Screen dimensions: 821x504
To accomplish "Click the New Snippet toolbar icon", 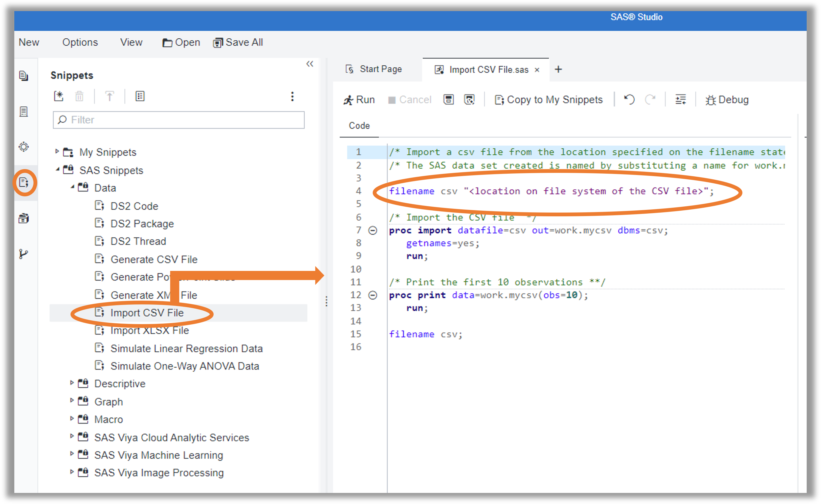I will click(59, 96).
